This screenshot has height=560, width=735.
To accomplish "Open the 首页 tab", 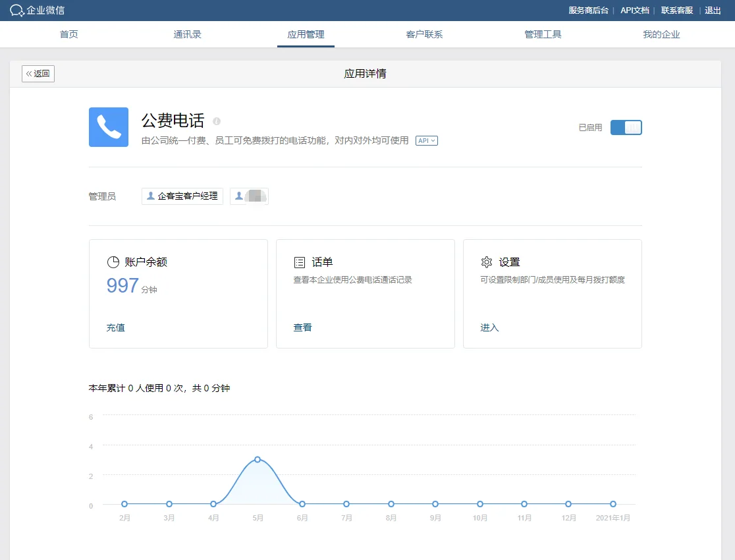I will click(x=69, y=34).
